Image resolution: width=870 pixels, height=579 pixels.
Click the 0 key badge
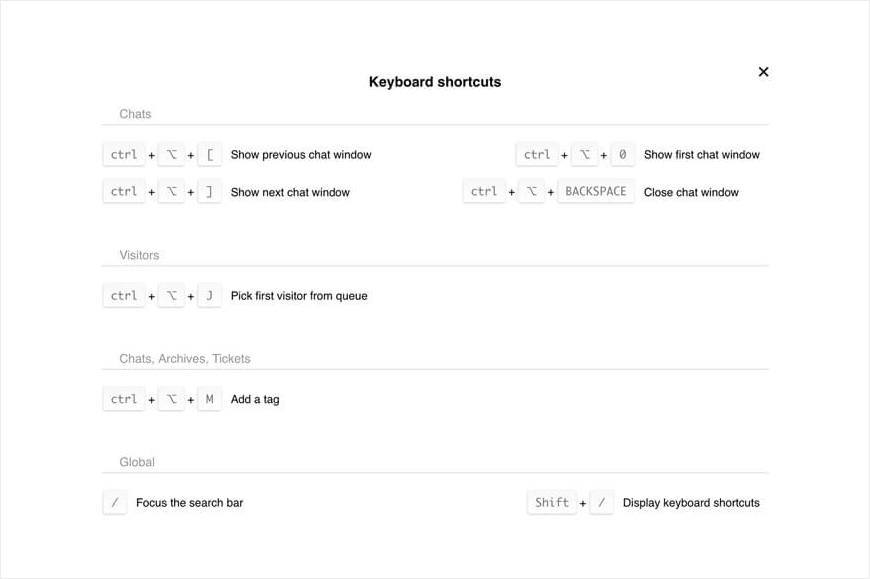[x=622, y=155]
